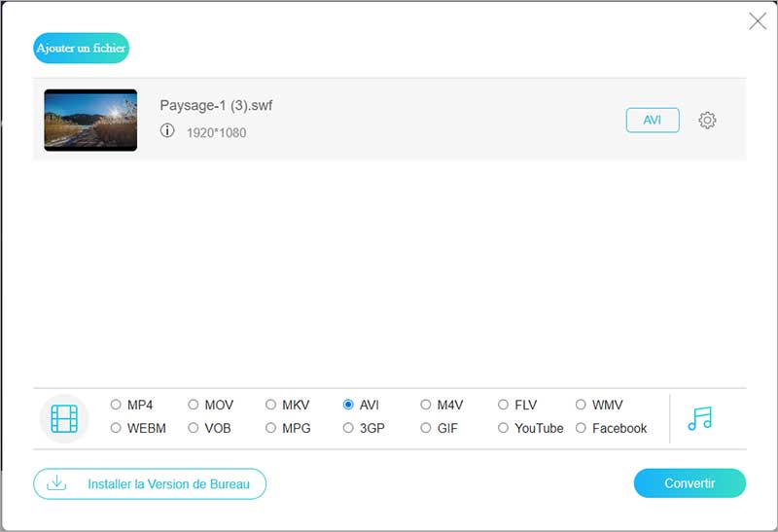Select Facebook preset option
778x532 pixels.
(582, 428)
